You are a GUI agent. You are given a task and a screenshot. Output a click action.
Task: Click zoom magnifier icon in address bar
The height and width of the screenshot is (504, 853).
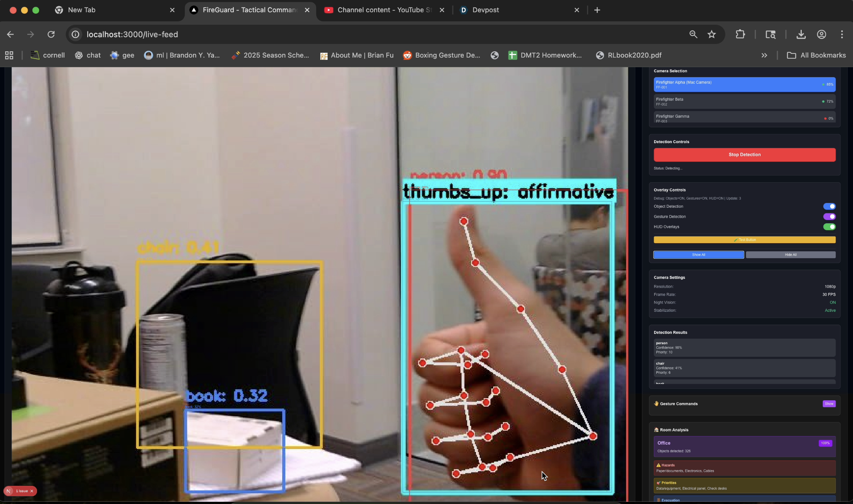(x=693, y=34)
